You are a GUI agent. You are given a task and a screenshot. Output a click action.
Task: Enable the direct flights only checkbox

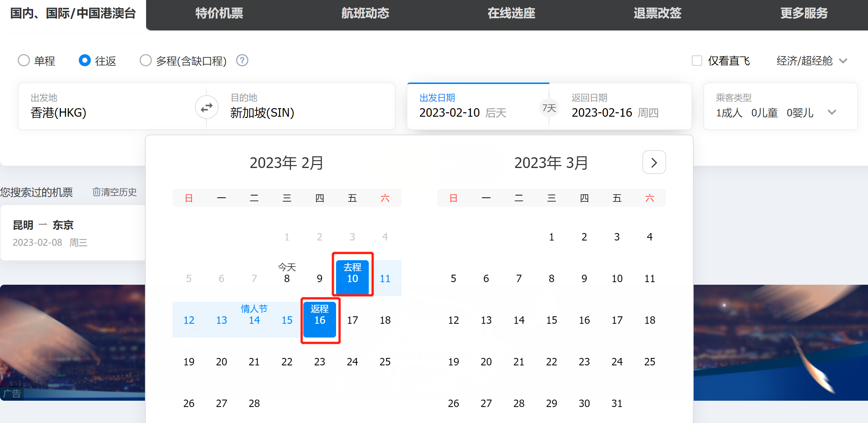coord(697,61)
